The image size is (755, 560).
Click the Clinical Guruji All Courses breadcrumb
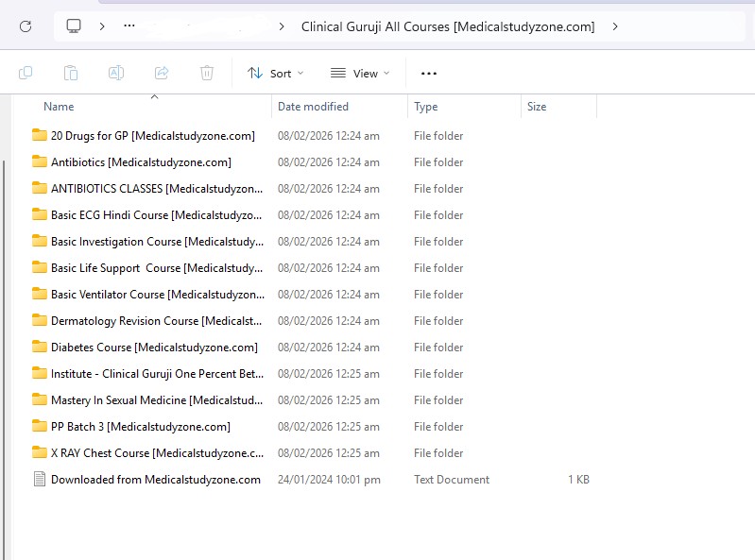pyautogui.click(x=448, y=26)
